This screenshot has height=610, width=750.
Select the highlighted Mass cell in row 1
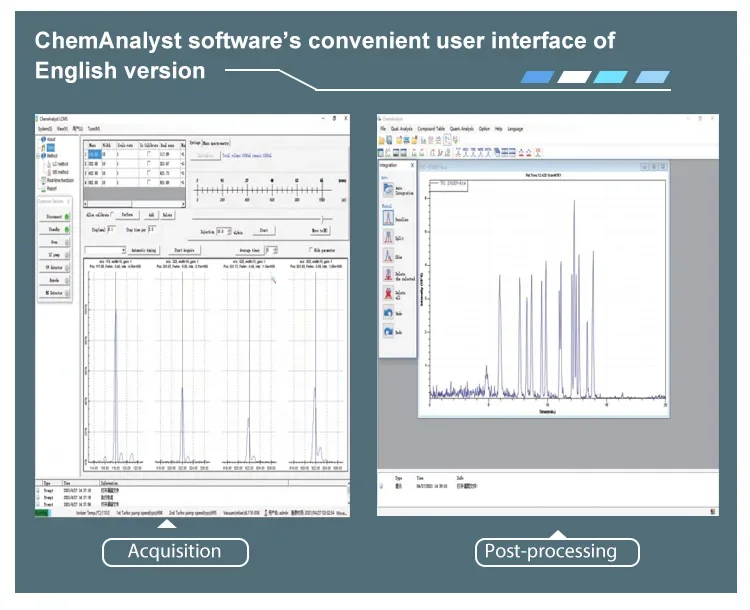click(x=94, y=154)
